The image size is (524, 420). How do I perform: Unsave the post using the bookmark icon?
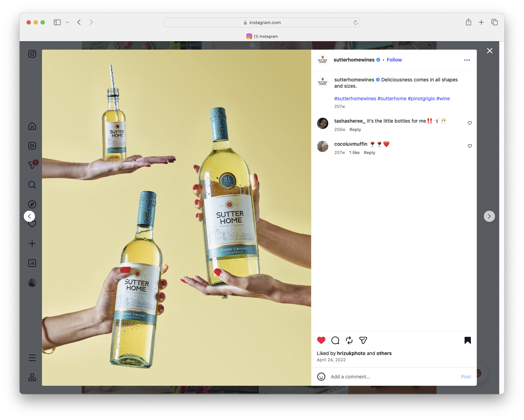click(467, 340)
